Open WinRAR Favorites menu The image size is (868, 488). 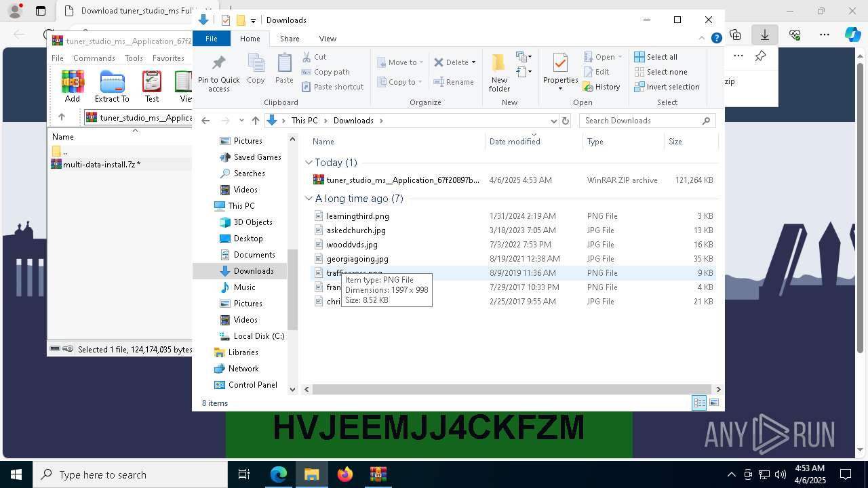(x=168, y=58)
